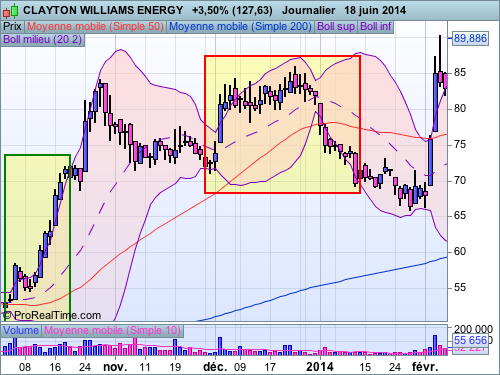Click the 200 000 volume axis label
The image size is (500, 375).
pos(473,329)
